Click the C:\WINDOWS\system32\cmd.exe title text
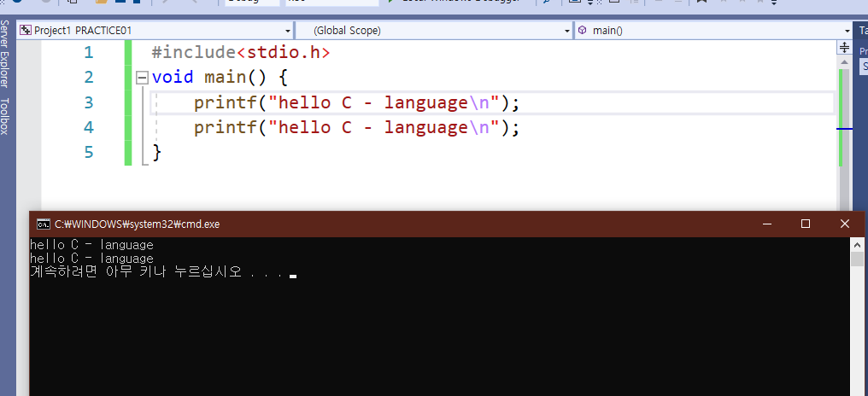Screen dimensions: 868x396 pyautogui.click(x=138, y=224)
